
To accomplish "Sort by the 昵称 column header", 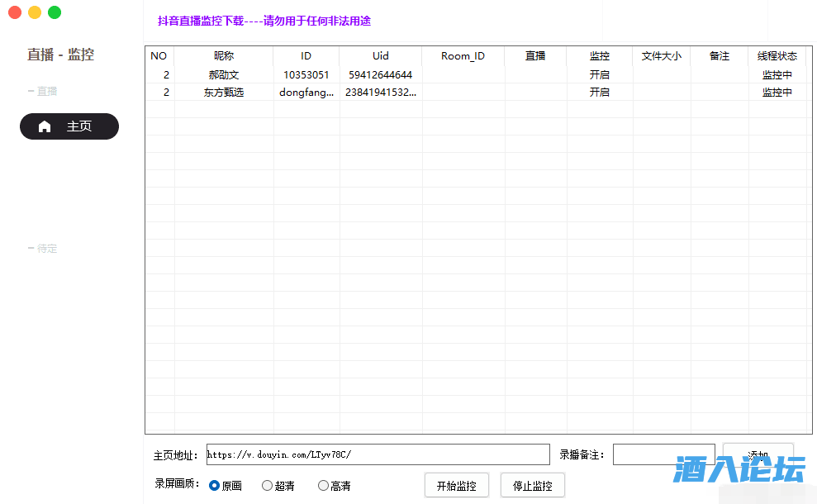I will click(x=224, y=56).
